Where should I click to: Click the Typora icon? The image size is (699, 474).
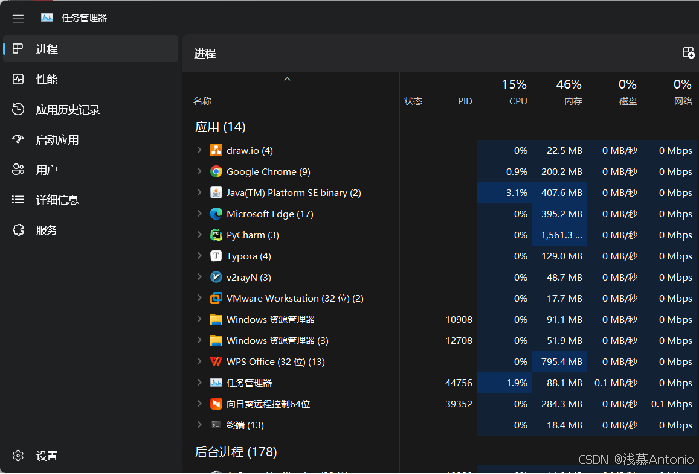(x=216, y=256)
